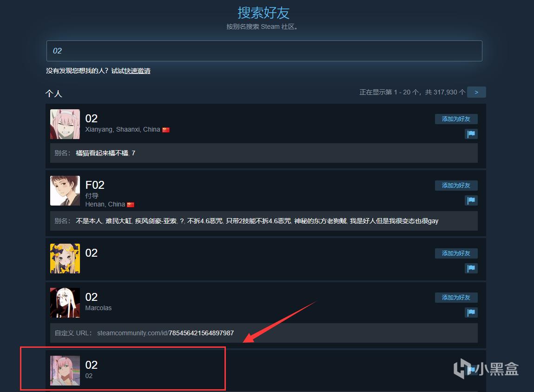Click the flag icon in F02 row
The image size is (534, 392).
click(x=471, y=200)
